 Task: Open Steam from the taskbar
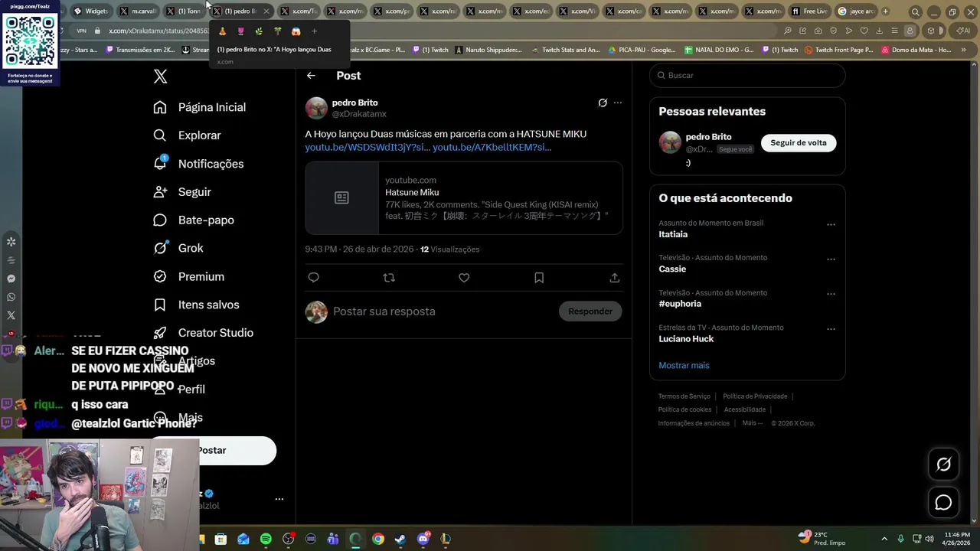(400, 539)
